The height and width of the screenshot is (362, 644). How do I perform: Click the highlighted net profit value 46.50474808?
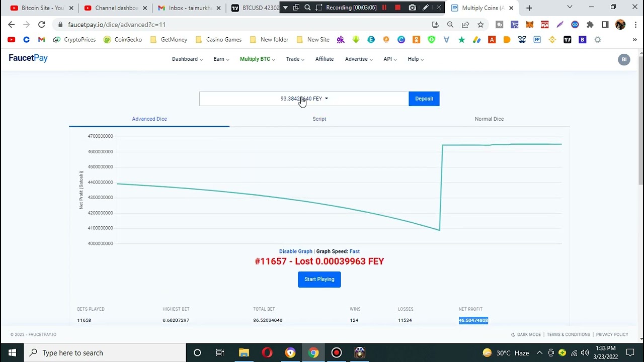(x=473, y=320)
